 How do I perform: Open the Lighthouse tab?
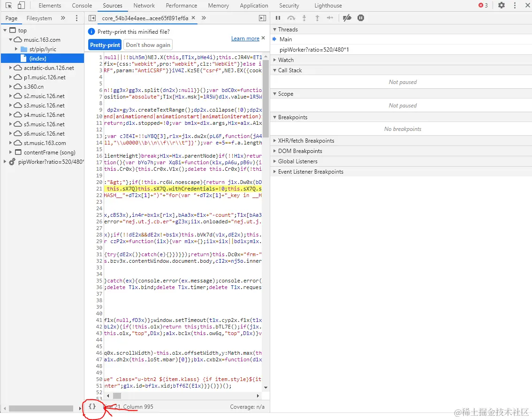328,6
